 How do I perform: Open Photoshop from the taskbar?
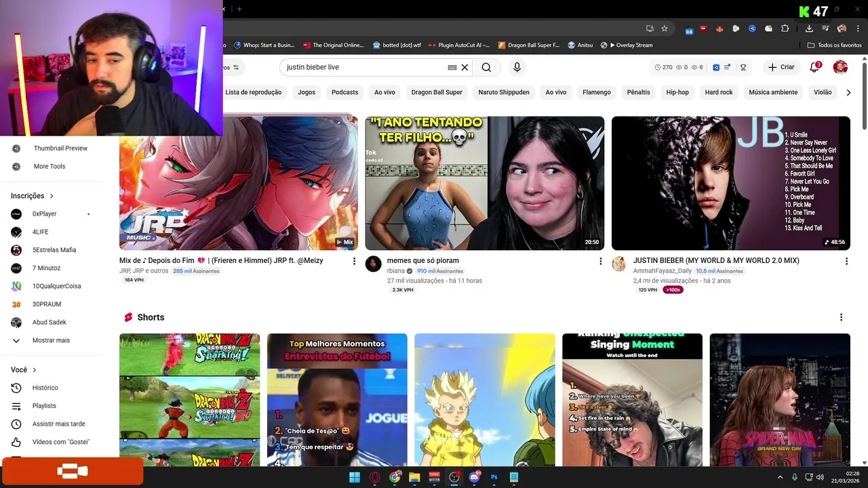pyautogui.click(x=494, y=477)
